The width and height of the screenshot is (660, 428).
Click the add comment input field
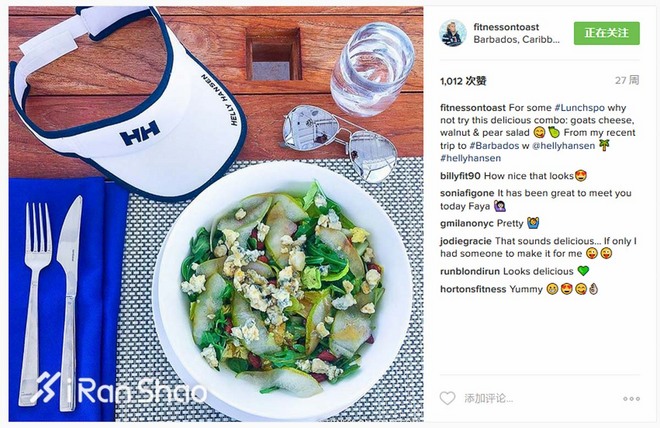click(x=535, y=398)
